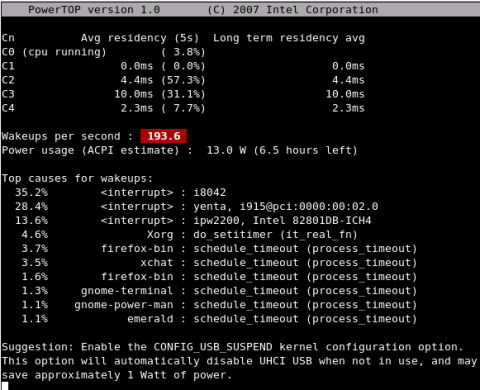
Task: Click the C3 state label
Action: pos(8,94)
